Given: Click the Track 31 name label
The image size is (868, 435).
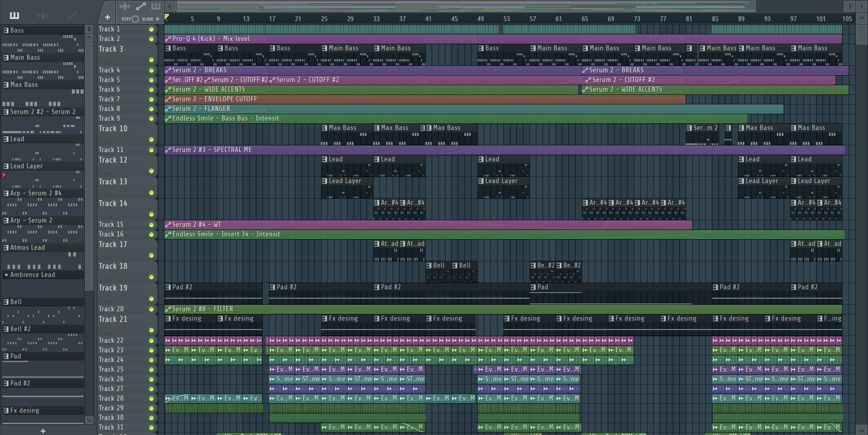Looking at the screenshot, I should (111, 427).
